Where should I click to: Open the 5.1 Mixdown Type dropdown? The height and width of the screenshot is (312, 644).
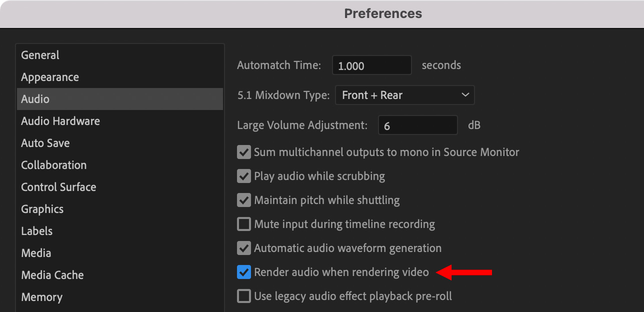point(404,95)
